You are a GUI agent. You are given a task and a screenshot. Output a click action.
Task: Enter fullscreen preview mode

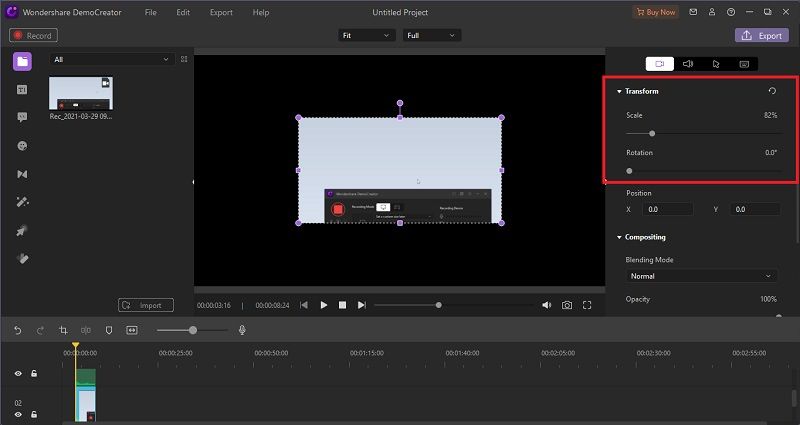[x=587, y=305]
